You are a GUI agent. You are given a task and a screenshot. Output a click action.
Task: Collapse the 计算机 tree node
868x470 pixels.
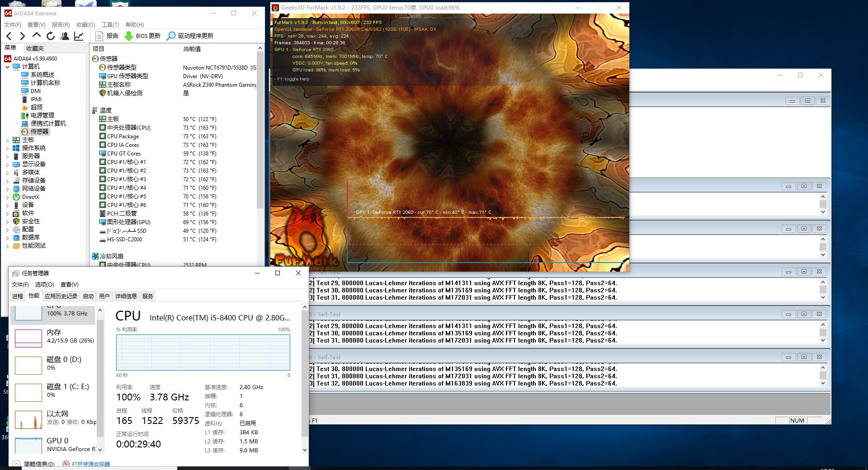[x=8, y=67]
